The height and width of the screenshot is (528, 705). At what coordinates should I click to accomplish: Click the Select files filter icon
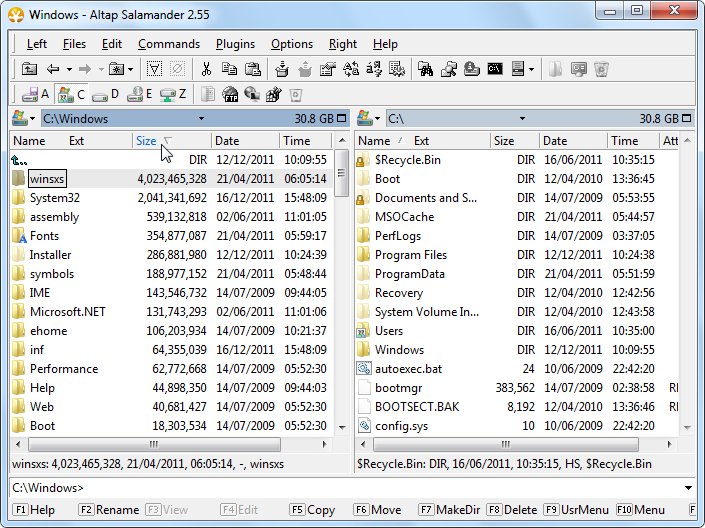tap(154, 69)
